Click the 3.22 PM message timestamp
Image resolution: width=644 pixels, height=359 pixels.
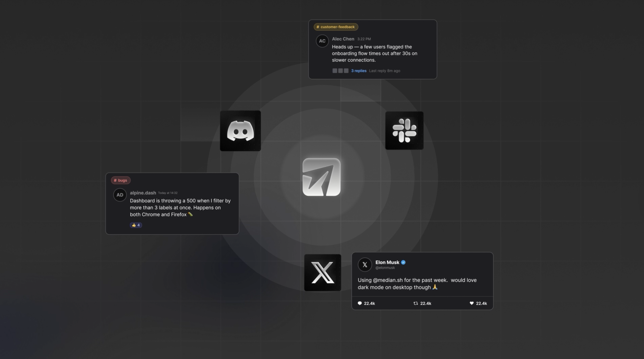click(x=364, y=39)
